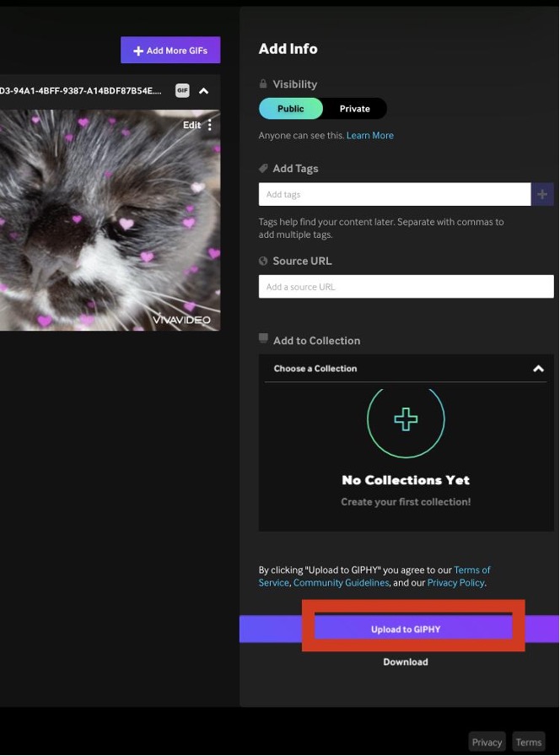Click the Add More GIFs button
The width and height of the screenshot is (560, 756).
point(170,51)
